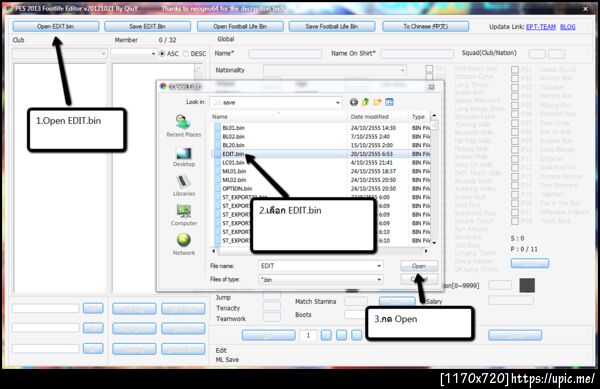
Task: Sort files by the Name column header
Action: (x=279, y=117)
